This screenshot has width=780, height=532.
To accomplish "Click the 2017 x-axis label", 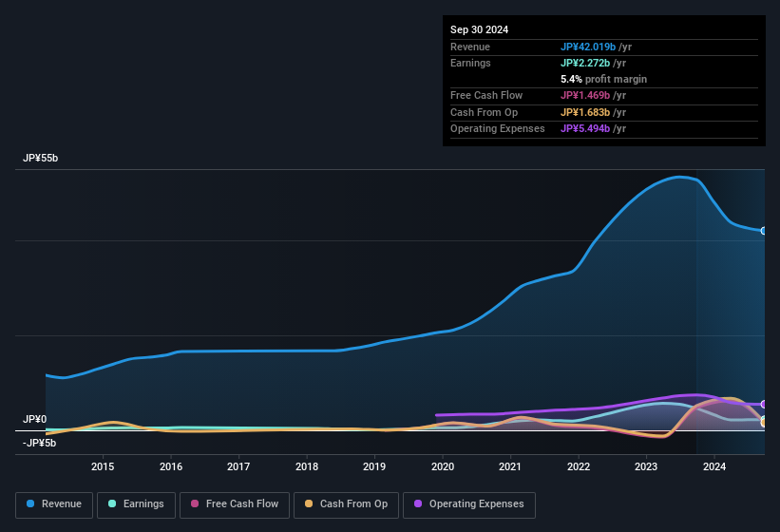I will pyautogui.click(x=238, y=466).
